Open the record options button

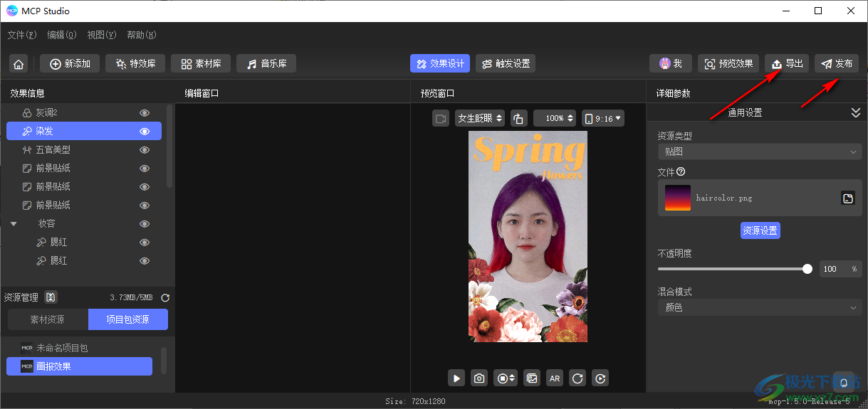(x=505, y=378)
